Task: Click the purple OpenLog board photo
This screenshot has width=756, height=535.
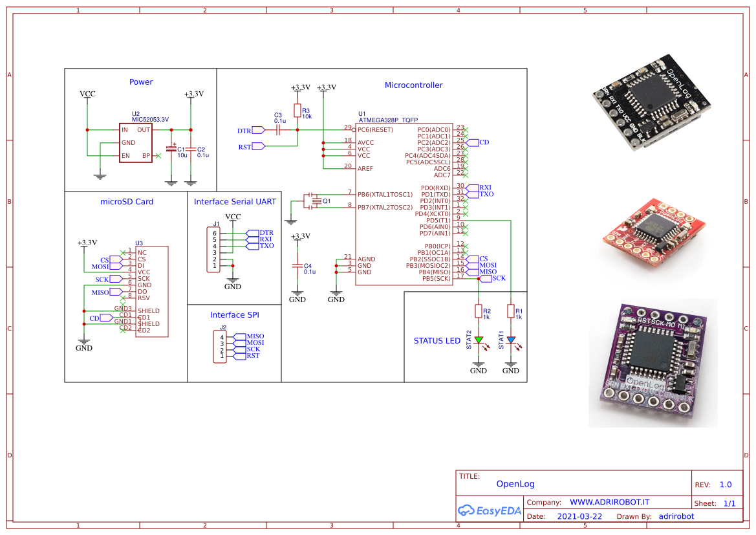Action: 652,361
